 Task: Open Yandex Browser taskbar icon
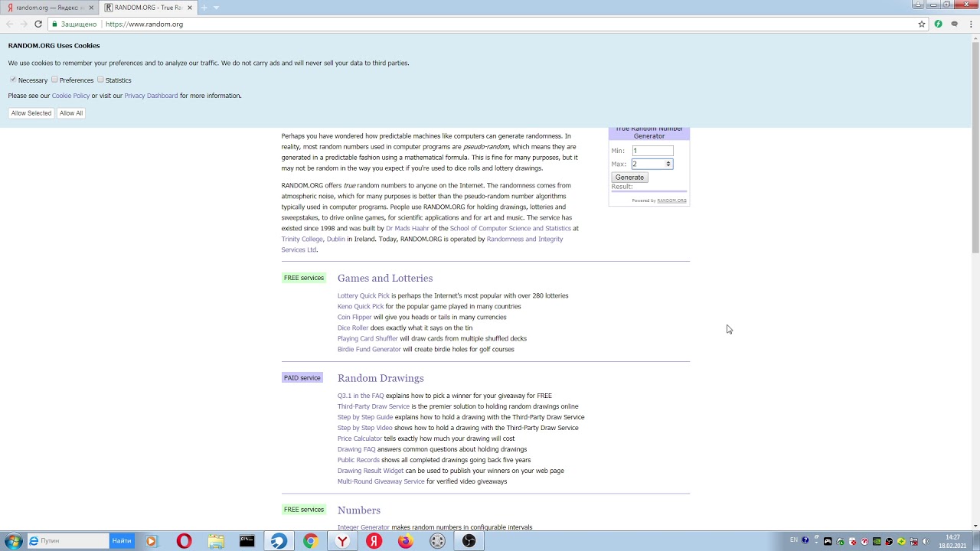click(x=342, y=541)
